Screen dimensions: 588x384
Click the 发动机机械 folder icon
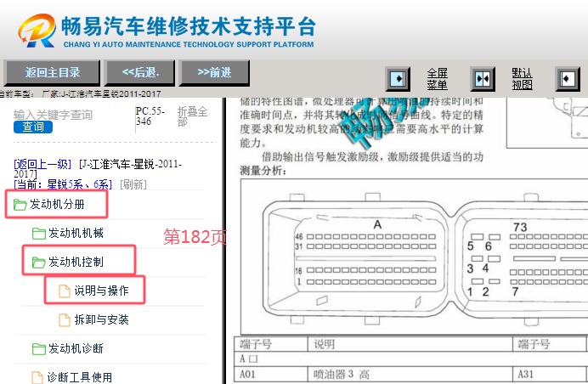tap(38, 234)
